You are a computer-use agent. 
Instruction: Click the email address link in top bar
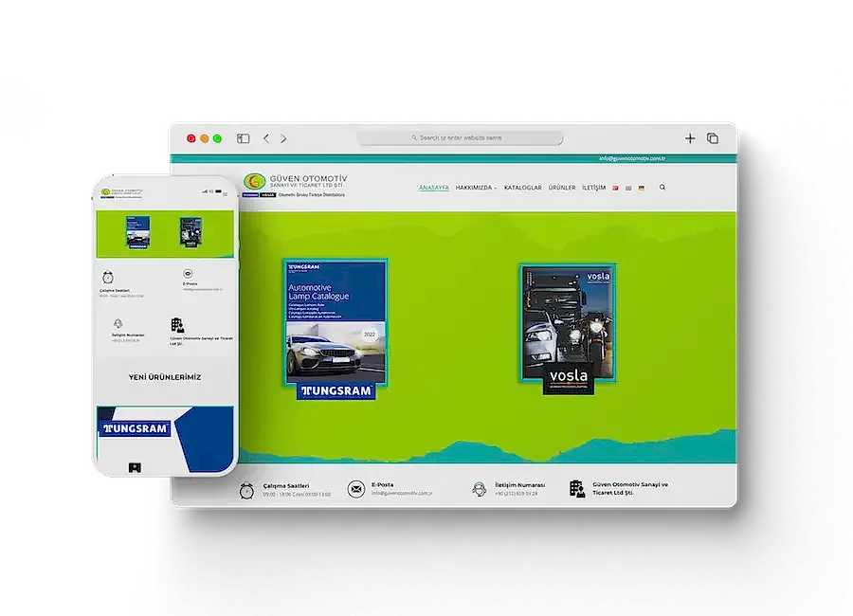632,159
